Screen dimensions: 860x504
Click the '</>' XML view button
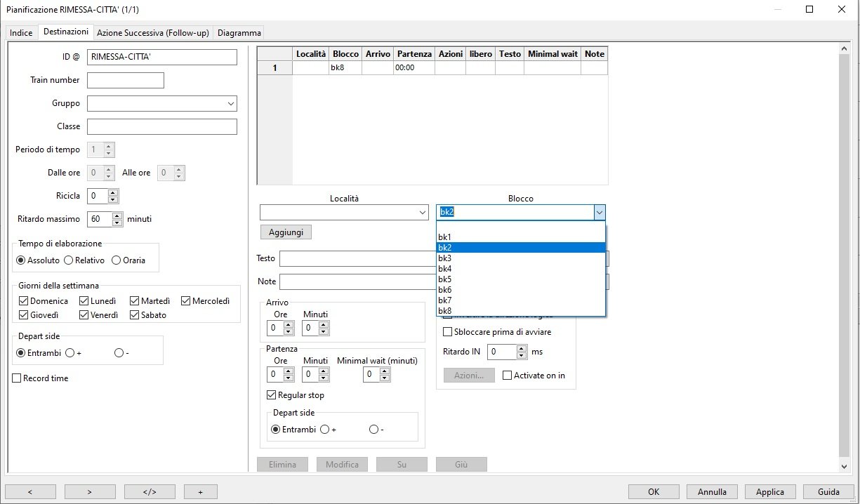[x=150, y=491]
